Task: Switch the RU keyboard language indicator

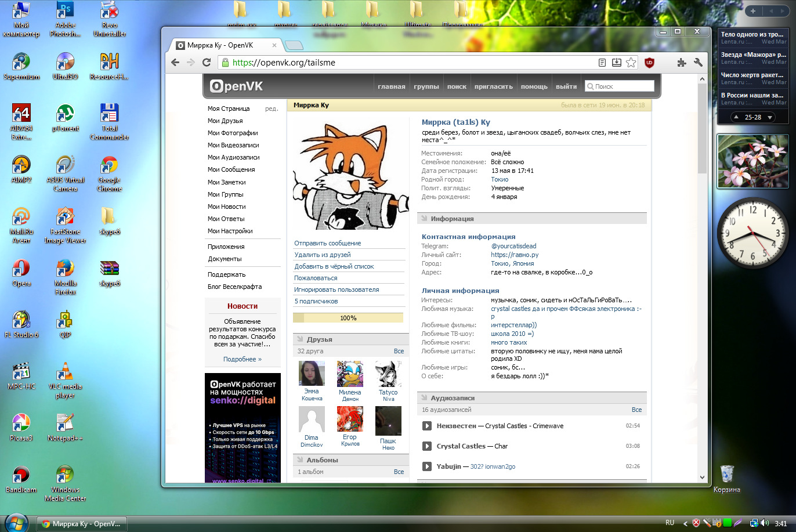Action: [x=670, y=523]
